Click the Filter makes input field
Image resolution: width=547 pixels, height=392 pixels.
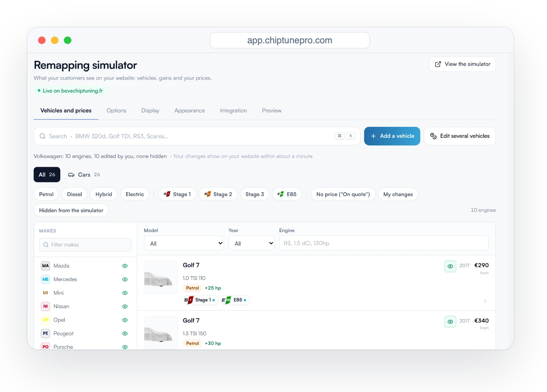85,245
